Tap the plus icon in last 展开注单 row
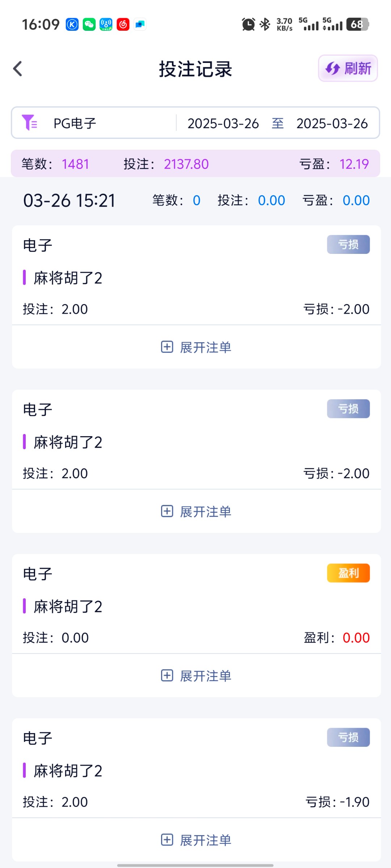Viewport: 391px width, 868px height. (x=167, y=840)
